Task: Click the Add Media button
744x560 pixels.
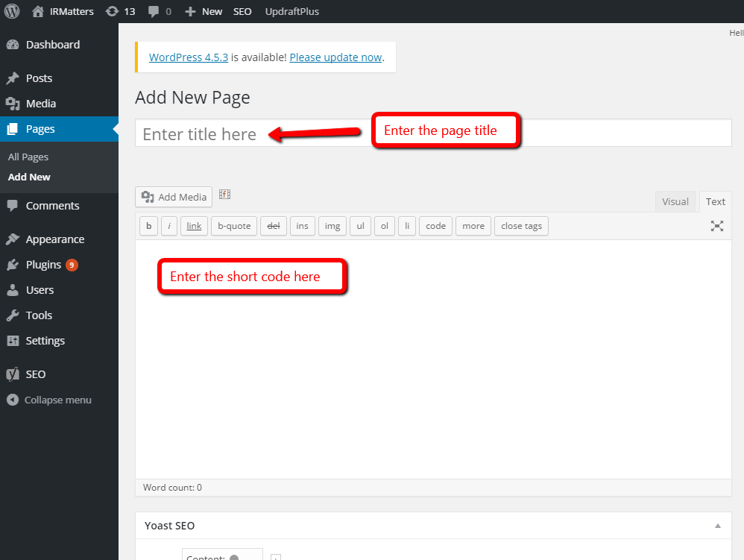Action: [x=174, y=197]
